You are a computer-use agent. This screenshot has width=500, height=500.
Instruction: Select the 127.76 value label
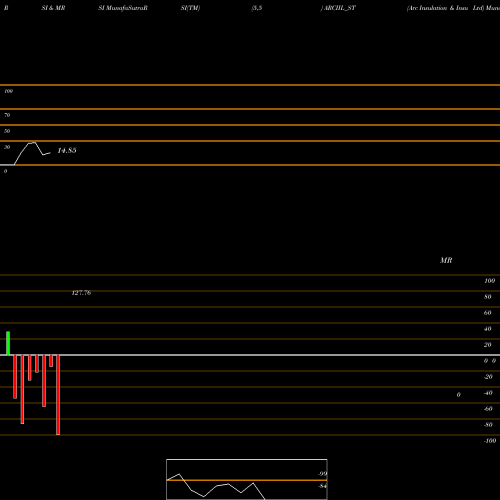(x=81, y=293)
